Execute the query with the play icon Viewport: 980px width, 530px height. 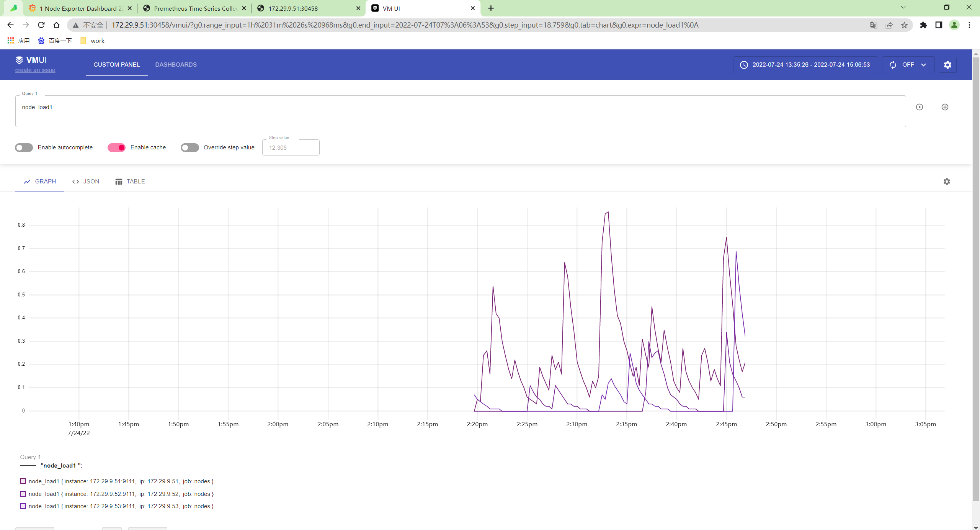tap(920, 107)
